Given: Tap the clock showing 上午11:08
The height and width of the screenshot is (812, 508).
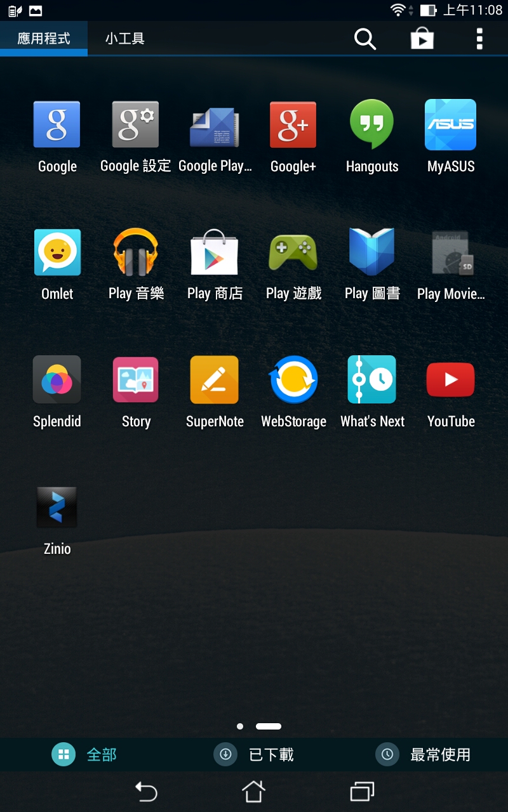Looking at the screenshot, I should (473, 10).
